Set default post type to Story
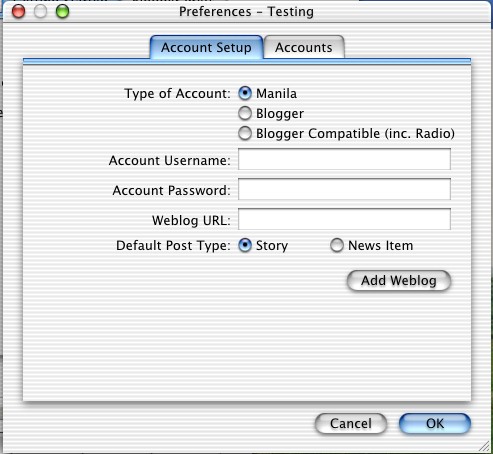The width and height of the screenshot is (493, 454). (x=245, y=245)
